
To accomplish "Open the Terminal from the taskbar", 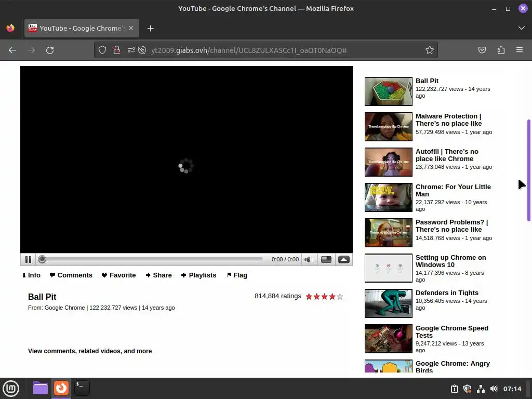I will coord(82,388).
